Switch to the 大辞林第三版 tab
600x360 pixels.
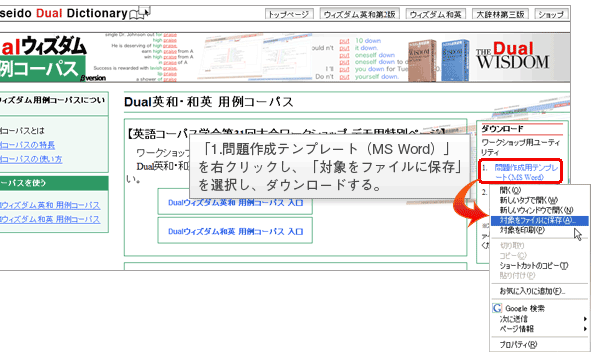click(x=501, y=15)
